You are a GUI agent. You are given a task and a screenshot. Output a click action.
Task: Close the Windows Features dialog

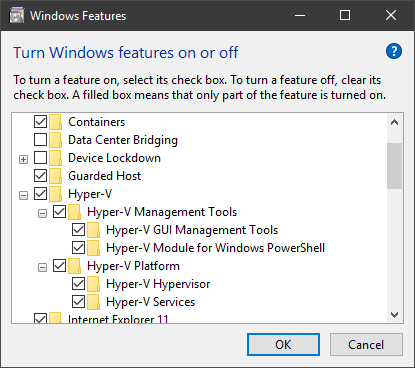(x=391, y=15)
